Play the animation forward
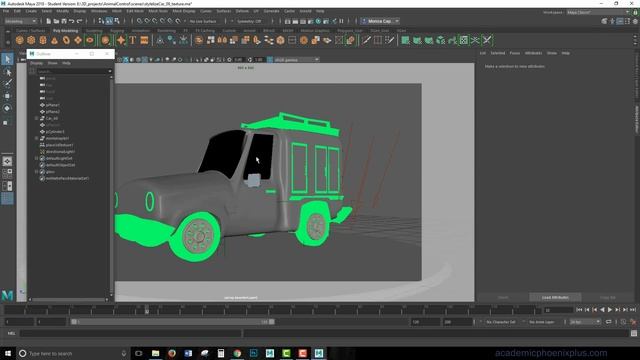 tap(610, 310)
